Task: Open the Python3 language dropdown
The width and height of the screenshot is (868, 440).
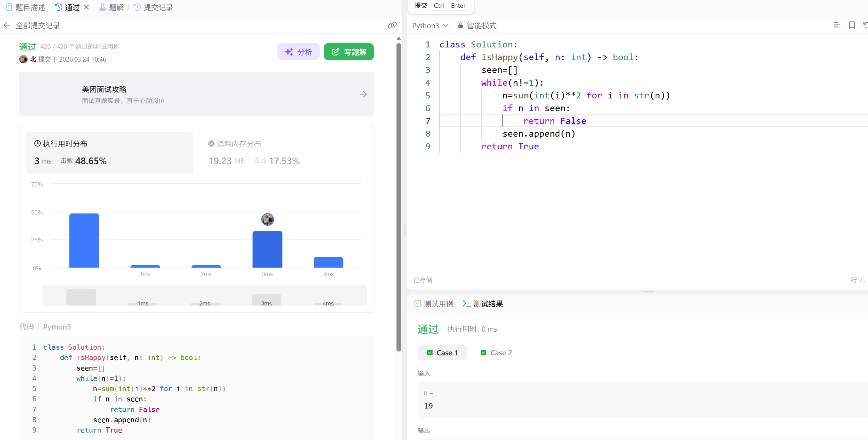Action: coord(430,25)
